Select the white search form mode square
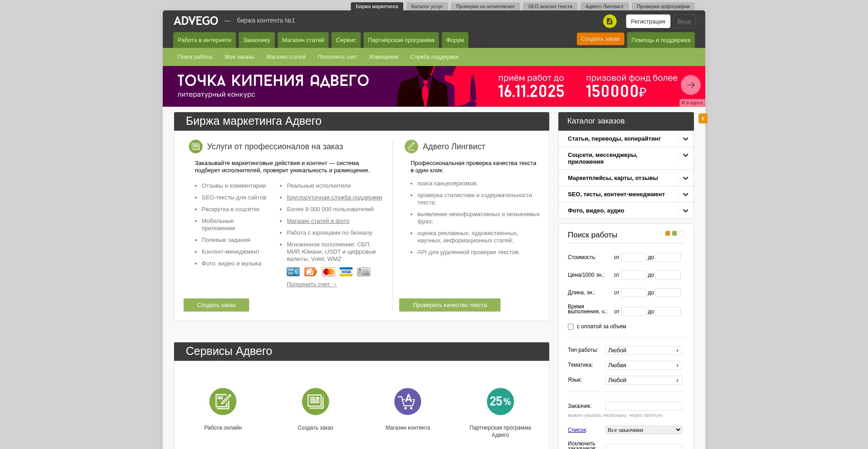Viewport: 868px width, 449px height. (x=682, y=233)
